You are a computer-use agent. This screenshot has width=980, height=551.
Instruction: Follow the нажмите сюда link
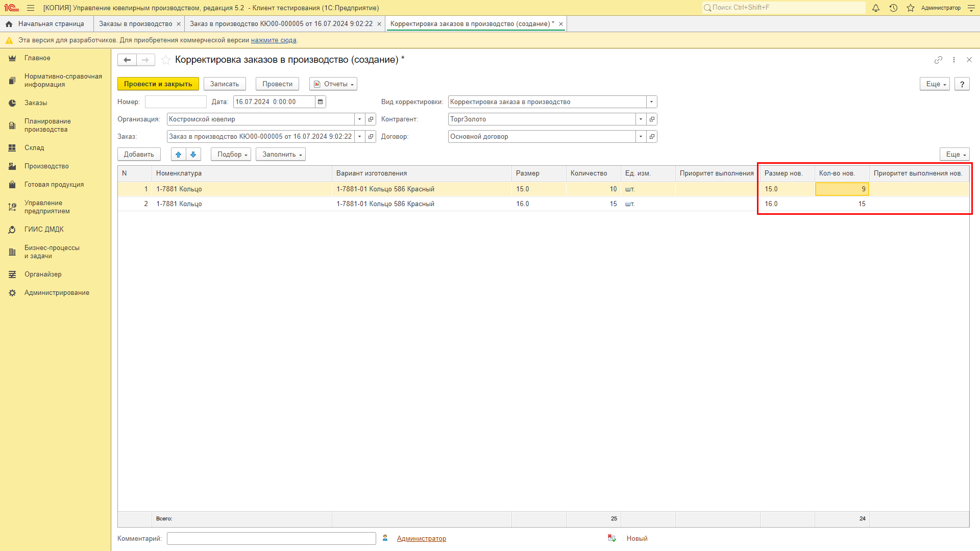274,40
